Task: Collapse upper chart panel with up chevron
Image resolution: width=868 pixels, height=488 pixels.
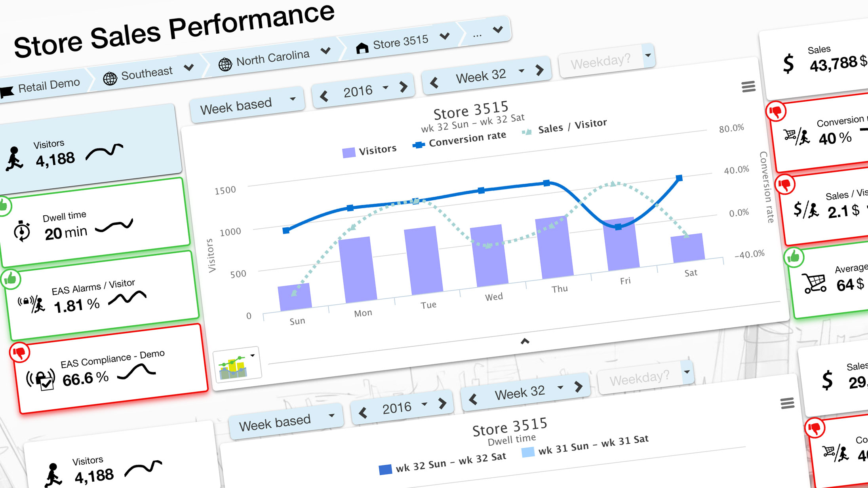Action: [x=525, y=341]
